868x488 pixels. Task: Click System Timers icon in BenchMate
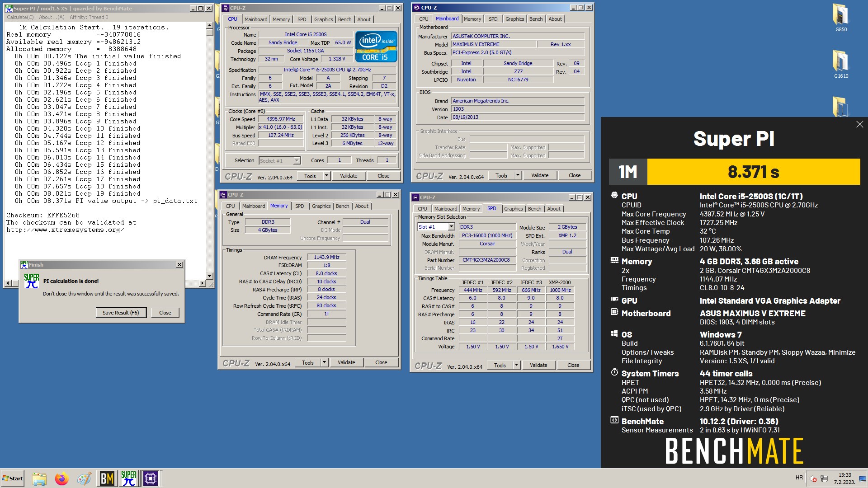click(x=614, y=372)
